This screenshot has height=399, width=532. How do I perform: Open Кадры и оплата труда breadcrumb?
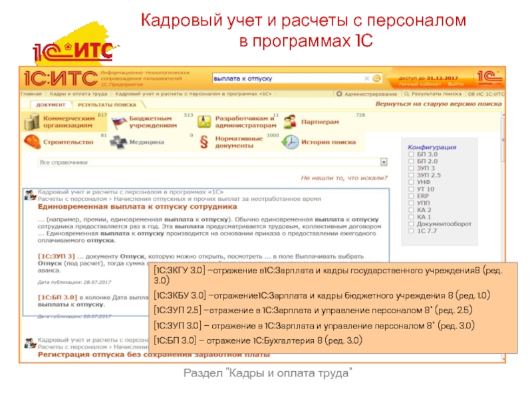[78, 94]
